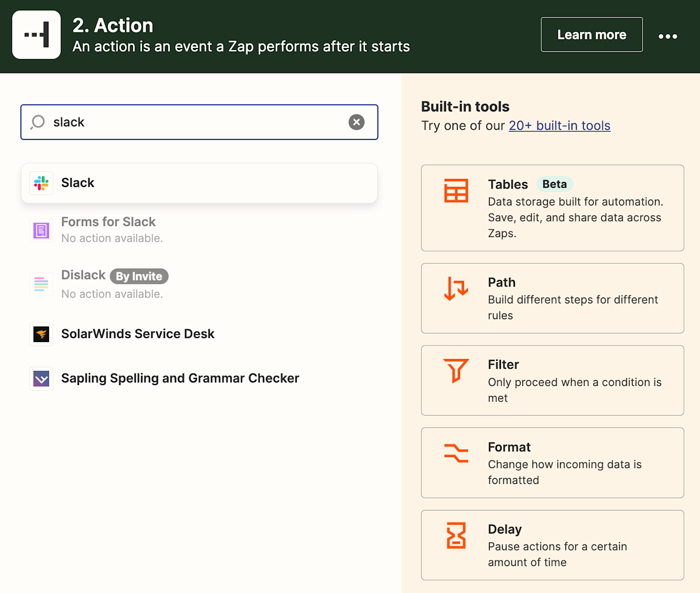Click the search magnifier icon
Image resolution: width=700 pixels, height=593 pixels.
[x=38, y=122]
